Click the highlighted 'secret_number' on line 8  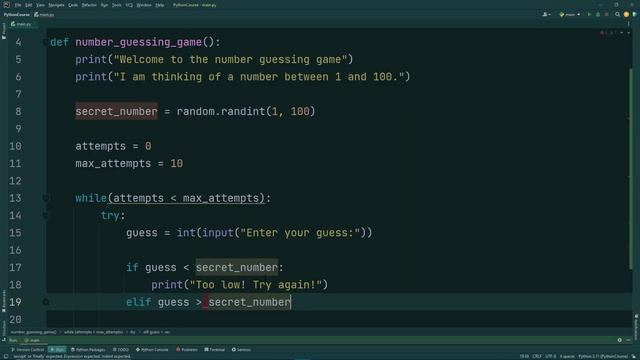116,111
